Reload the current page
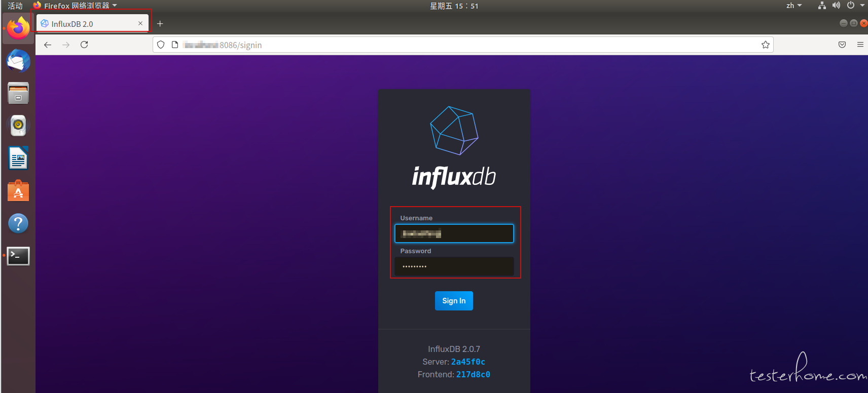Screen dimensions: 868x393 point(84,45)
